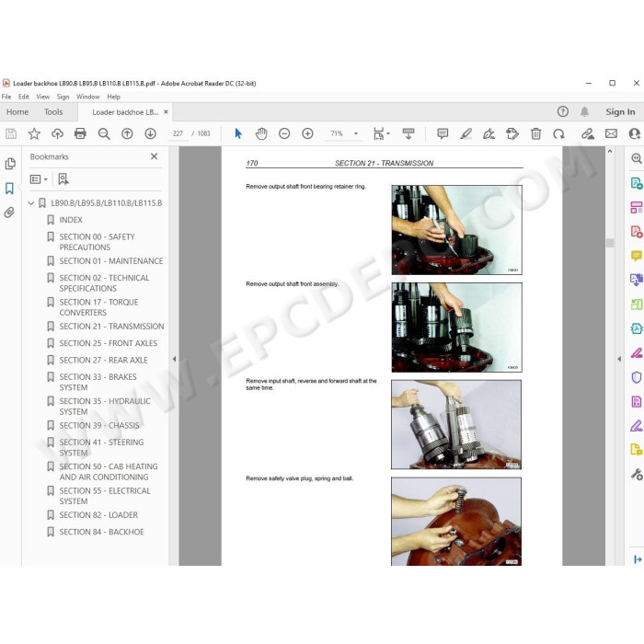The height and width of the screenshot is (644, 644).
Task: Add a sticky note comment
Action: coord(443,133)
